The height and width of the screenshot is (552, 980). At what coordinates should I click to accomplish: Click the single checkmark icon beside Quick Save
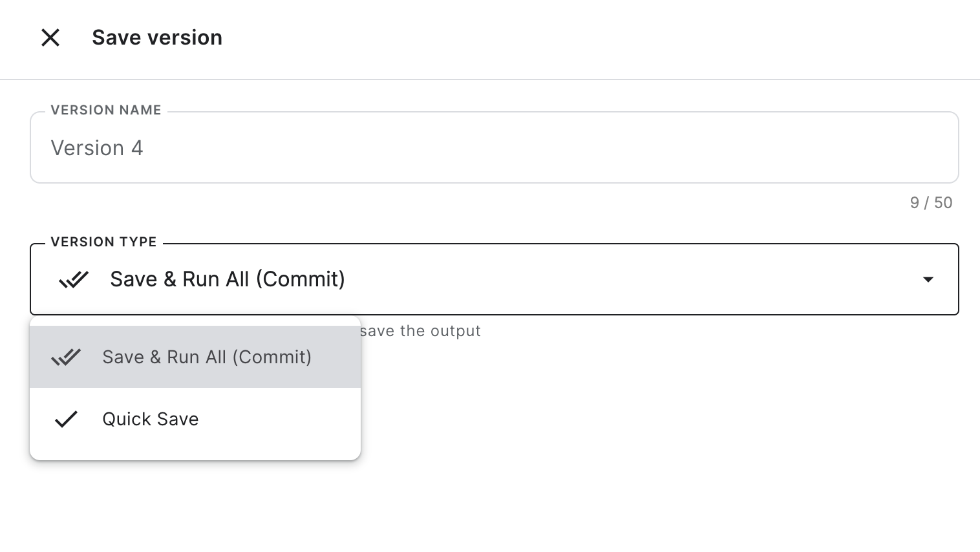click(x=66, y=419)
